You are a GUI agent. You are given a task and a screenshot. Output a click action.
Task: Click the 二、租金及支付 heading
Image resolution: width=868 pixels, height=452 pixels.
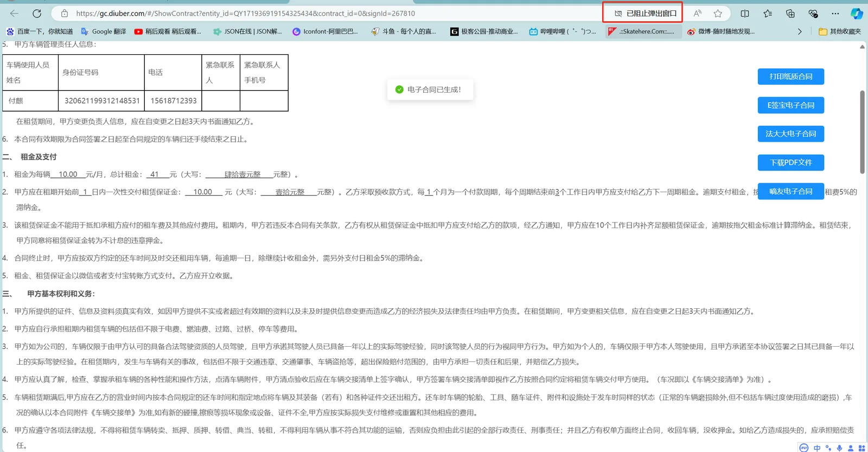click(30, 157)
